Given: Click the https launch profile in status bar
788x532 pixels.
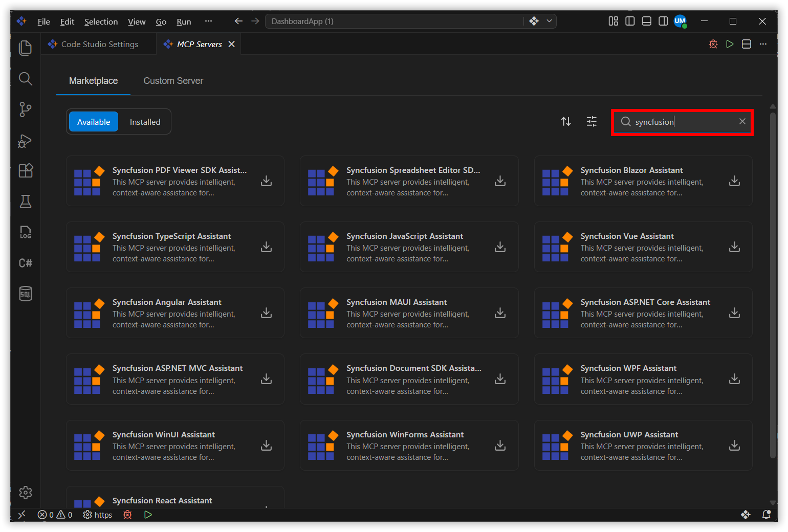Looking at the screenshot, I should click(x=98, y=515).
